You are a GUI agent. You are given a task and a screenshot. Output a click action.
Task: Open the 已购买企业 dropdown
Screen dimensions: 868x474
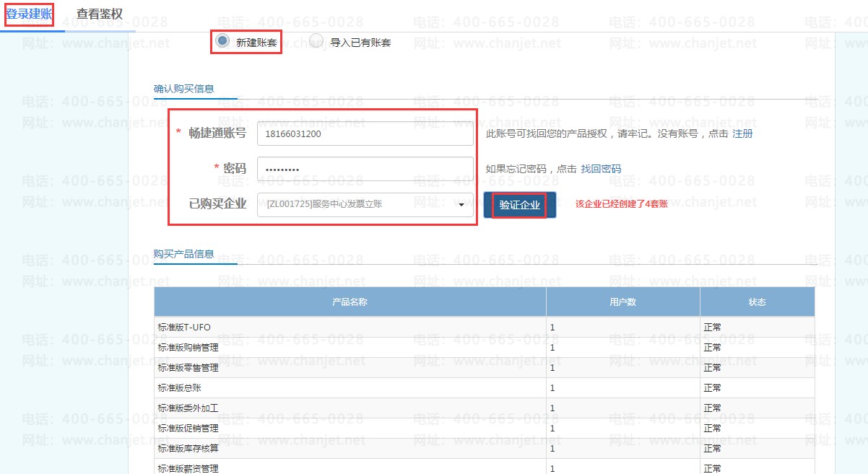365,204
